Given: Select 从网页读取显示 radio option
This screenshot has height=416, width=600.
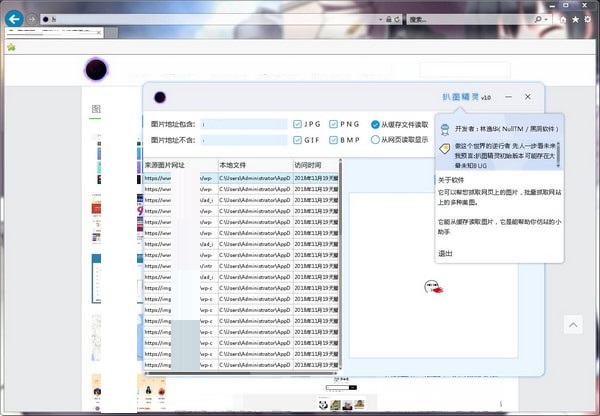Looking at the screenshot, I should (x=375, y=140).
